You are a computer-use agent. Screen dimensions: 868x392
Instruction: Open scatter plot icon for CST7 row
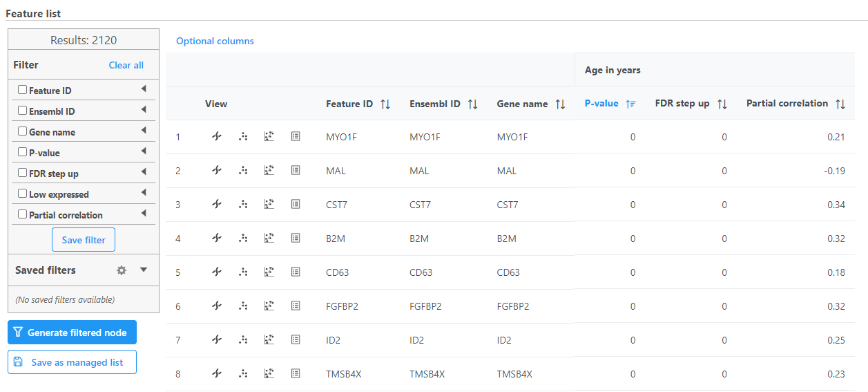[x=269, y=205]
